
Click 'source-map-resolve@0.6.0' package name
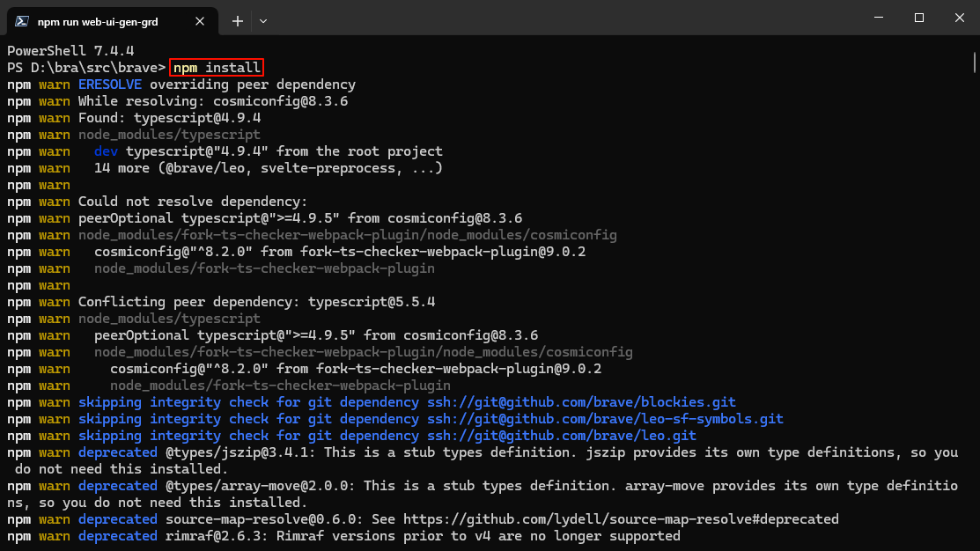click(264, 519)
